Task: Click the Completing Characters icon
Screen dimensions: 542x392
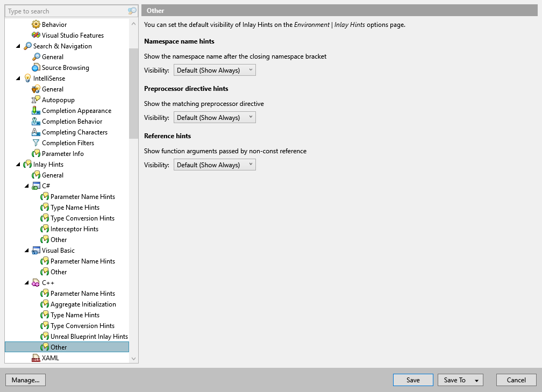Action: [x=37, y=132]
